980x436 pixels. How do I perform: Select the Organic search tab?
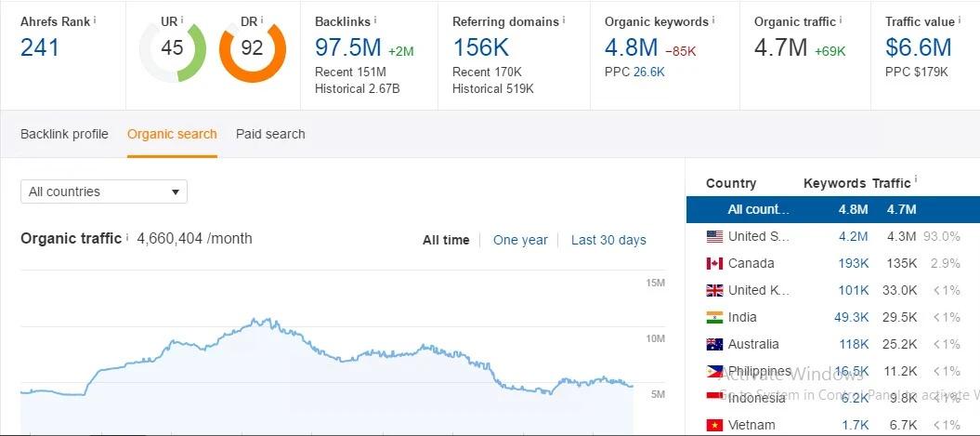pos(172,134)
